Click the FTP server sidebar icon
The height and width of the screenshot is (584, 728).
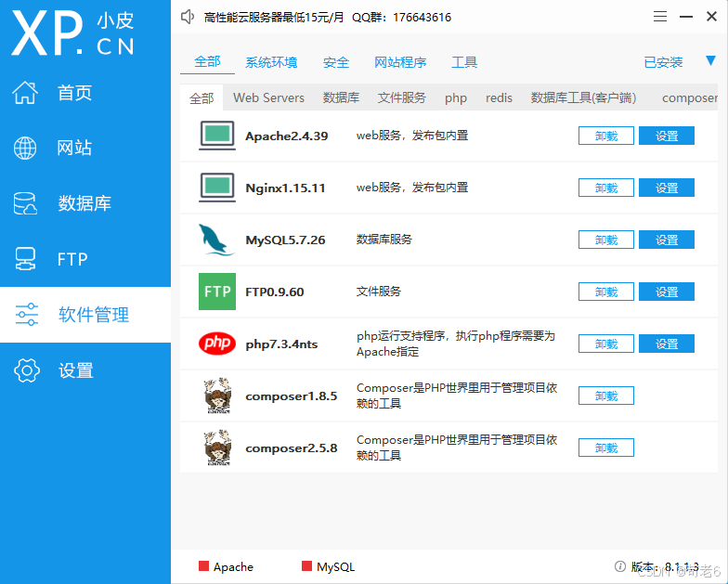pos(25,258)
